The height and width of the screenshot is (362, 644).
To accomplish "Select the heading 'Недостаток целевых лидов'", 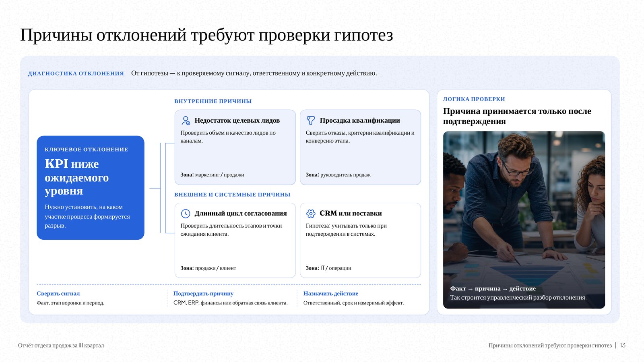I will [237, 120].
